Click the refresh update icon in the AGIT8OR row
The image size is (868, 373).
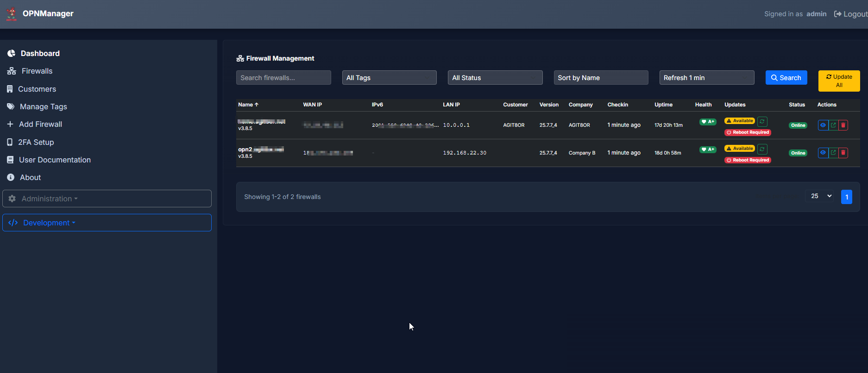762,121
